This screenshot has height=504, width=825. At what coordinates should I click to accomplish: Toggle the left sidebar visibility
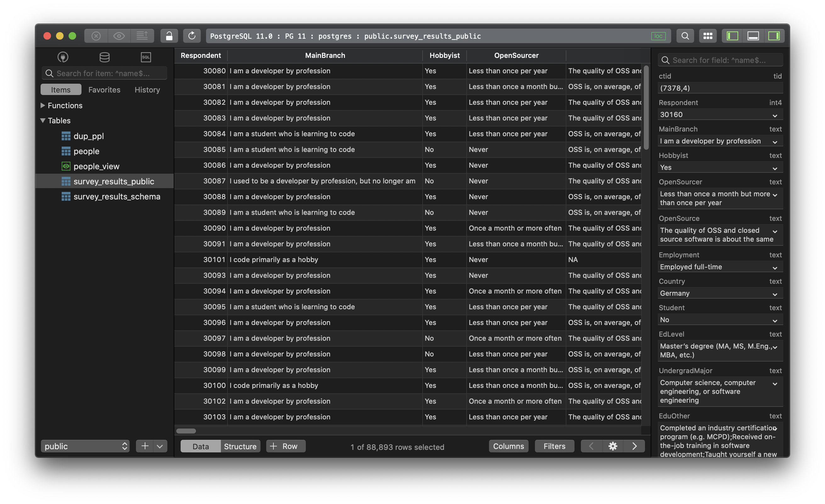pyautogui.click(x=732, y=36)
